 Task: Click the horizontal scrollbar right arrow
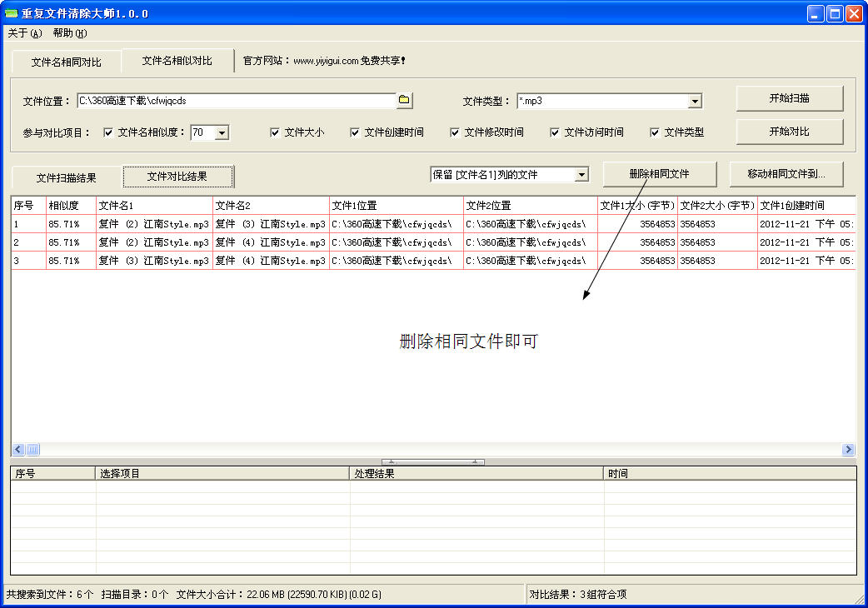(848, 449)
